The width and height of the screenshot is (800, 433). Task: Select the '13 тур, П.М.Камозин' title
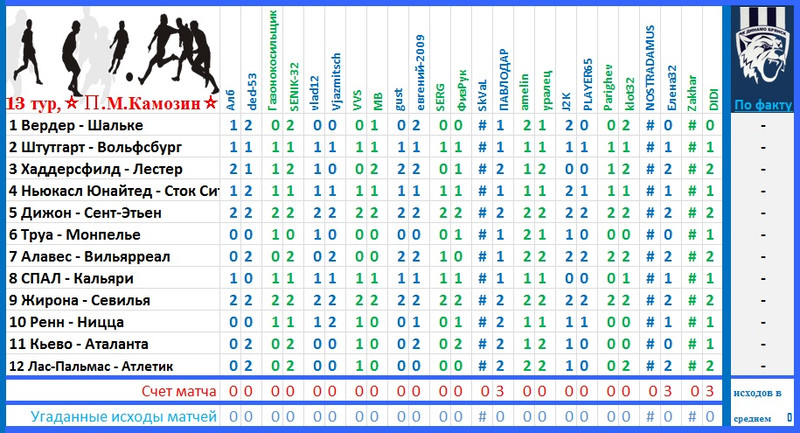[112, 104]
